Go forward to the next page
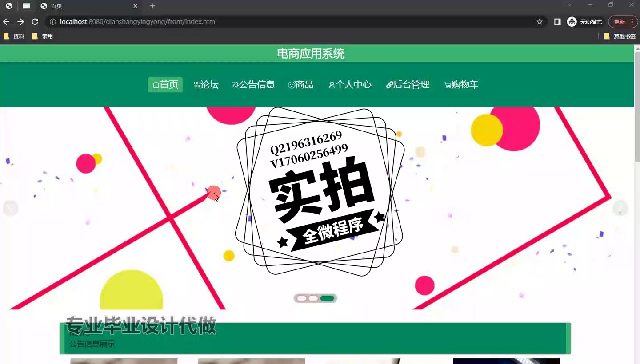The width and height of the screenshot is (640, 364). (x=20, y=22)
